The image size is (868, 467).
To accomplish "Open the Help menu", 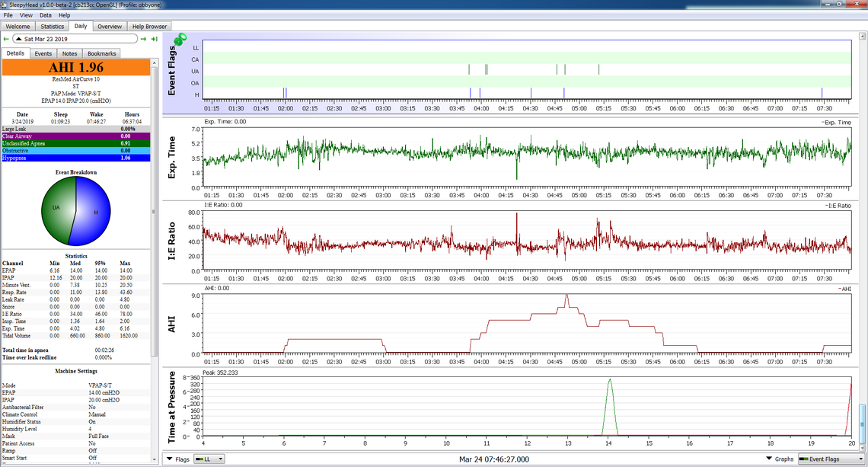I will coord(64,15).
